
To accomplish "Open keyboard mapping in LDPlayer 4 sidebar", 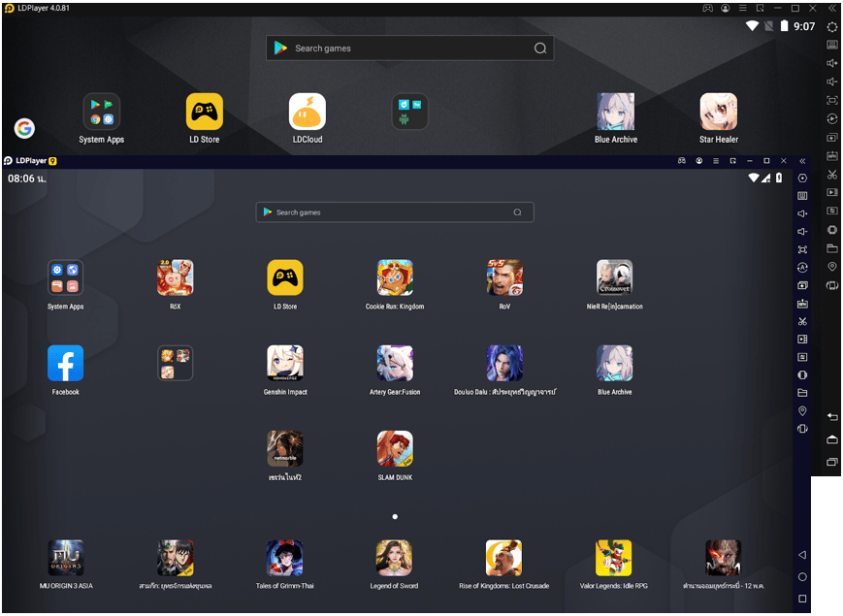I will (x=832, y=45).
